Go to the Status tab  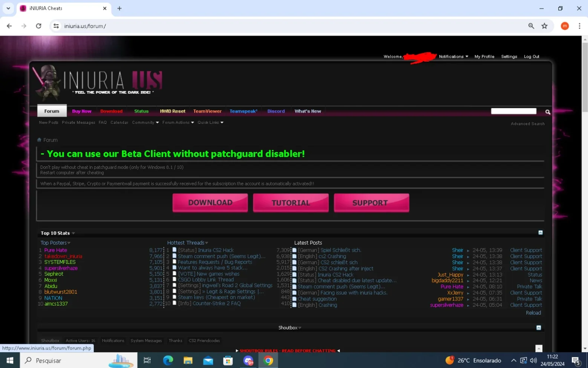click(x=141, y=111)
